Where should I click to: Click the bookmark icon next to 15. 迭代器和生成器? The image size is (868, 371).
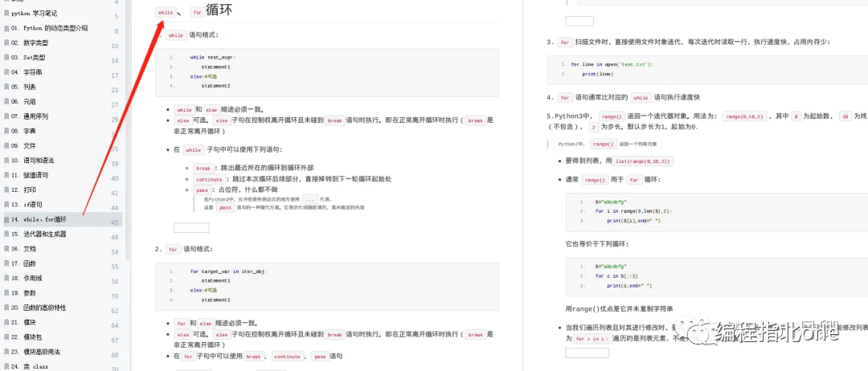6,234
